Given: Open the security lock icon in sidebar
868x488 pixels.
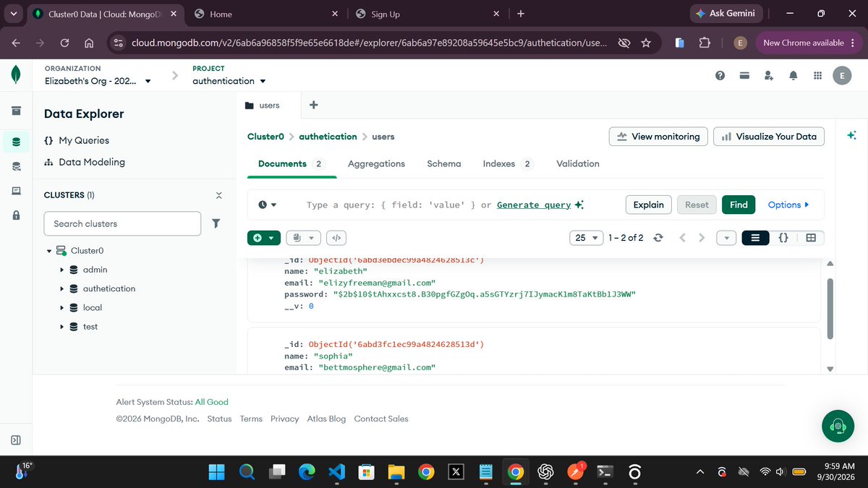Looking at the screenshot, I should pos(16,215).
